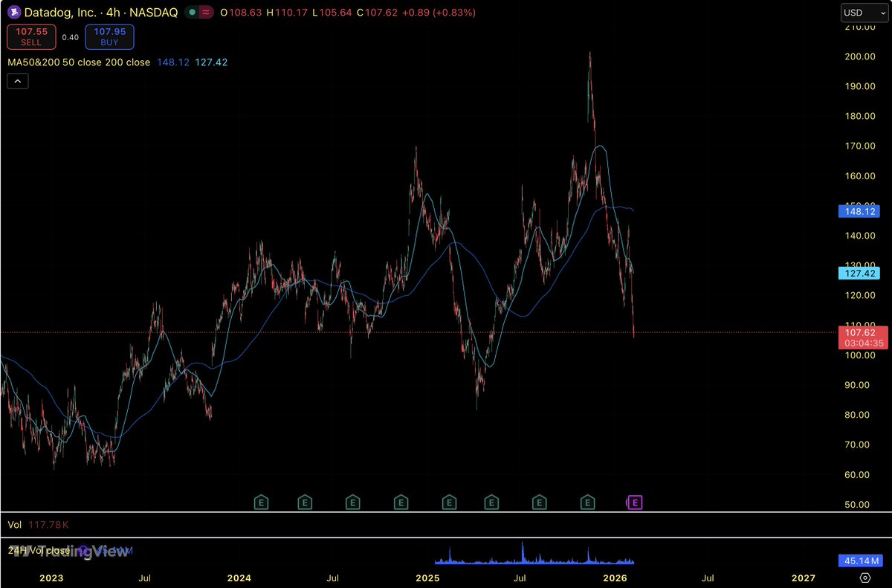Click the Vol indicator legend label
The height and width of the screenshot is (588, 892).
[x=14, y=525]
